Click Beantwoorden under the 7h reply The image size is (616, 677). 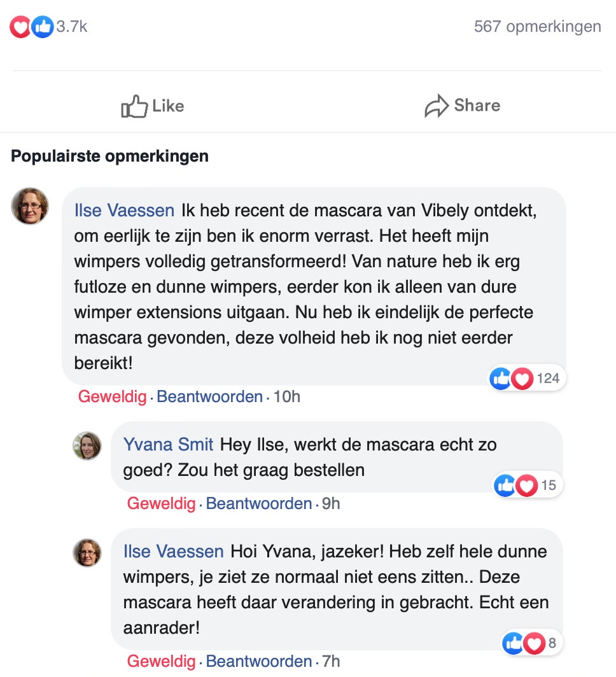point(258,661)
